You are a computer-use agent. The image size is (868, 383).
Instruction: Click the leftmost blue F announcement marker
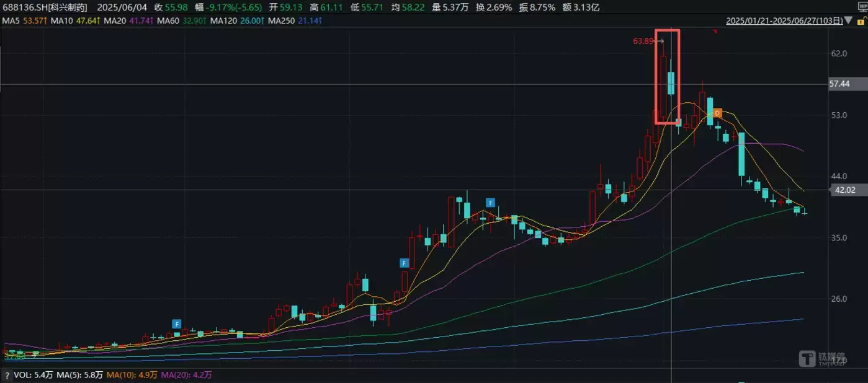(x=176, y=323)
